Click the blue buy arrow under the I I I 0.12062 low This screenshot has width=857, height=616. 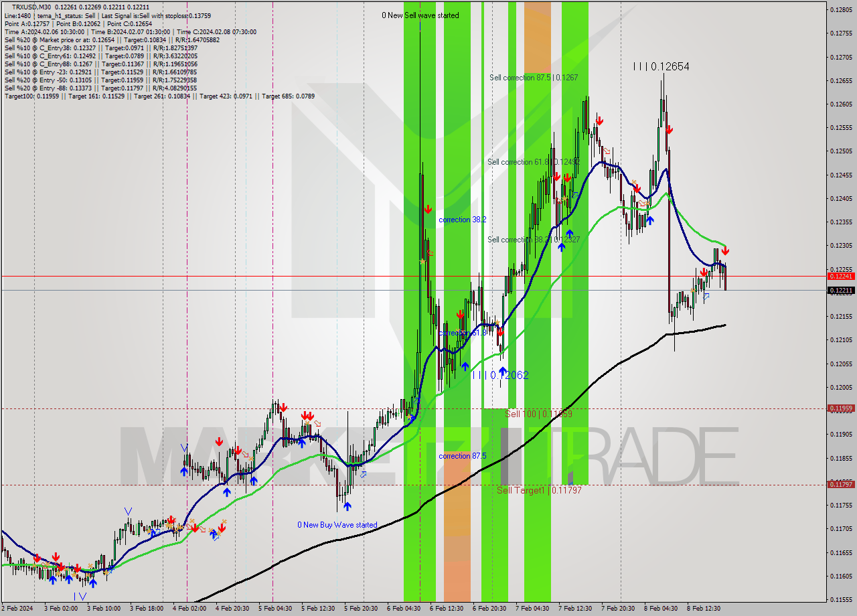(502, 370)
